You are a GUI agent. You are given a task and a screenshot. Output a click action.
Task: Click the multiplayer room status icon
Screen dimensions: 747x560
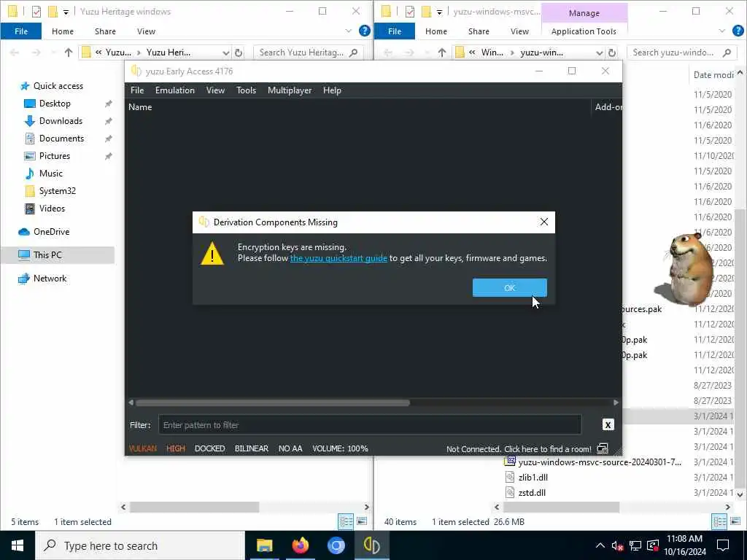(x=603, y=448)
